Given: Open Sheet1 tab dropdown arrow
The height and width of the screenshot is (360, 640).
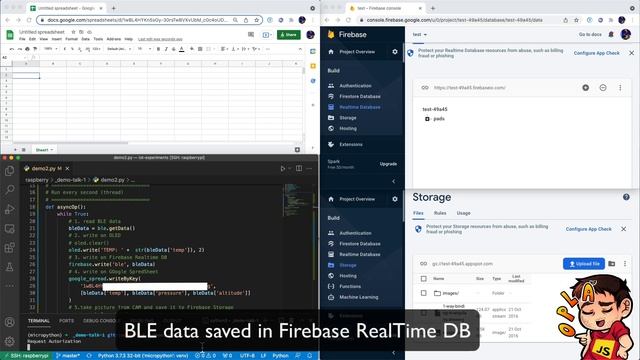Looking at the screenshot, I should pyautogui.click(x=52, y=150).
